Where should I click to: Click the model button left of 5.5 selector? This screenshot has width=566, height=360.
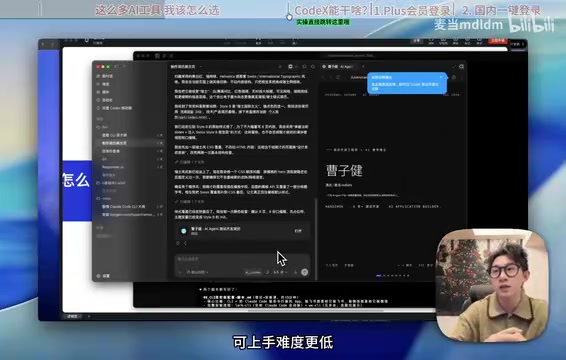(x=253, y=272)
